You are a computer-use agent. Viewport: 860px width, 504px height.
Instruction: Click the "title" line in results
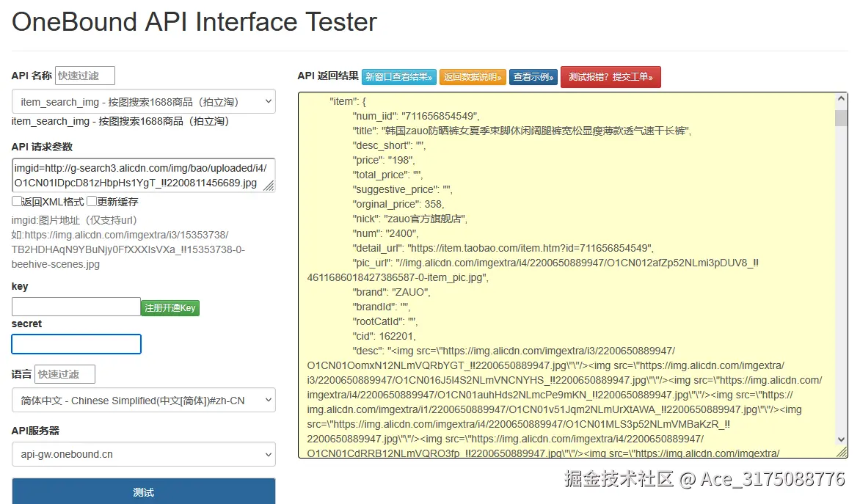pos(522,131)
